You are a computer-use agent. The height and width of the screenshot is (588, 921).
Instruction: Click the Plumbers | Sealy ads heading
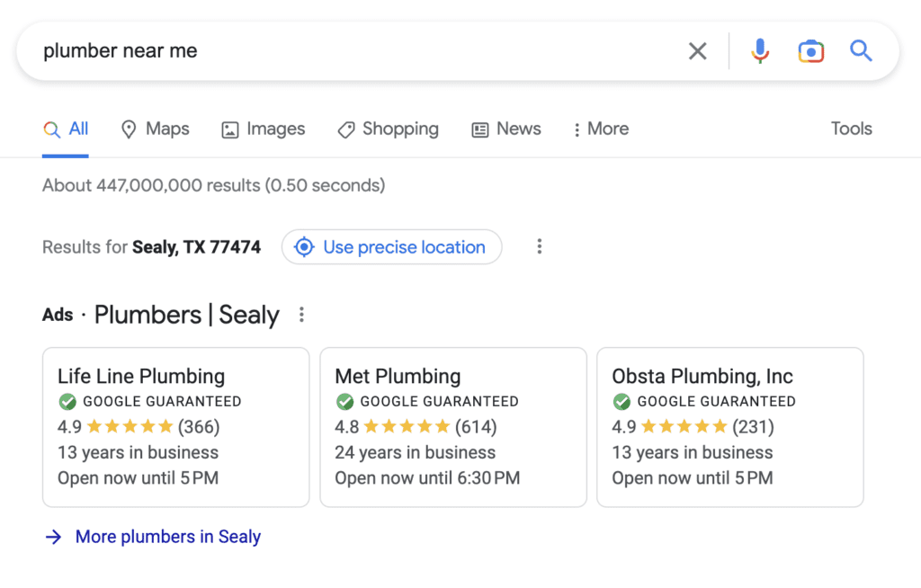click(x=187, y=316)
